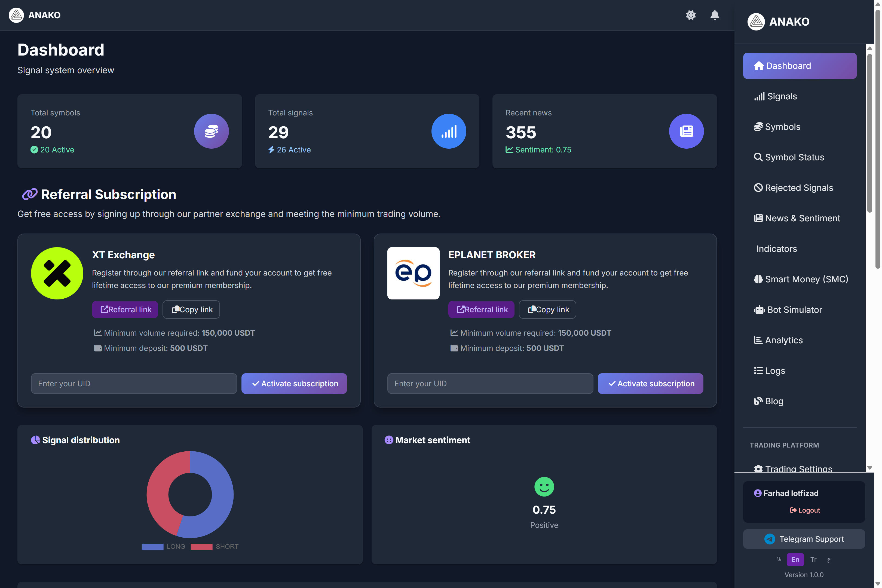
Task: Click the sidebar scrollbar down arrow
Action: coord(870,468)
